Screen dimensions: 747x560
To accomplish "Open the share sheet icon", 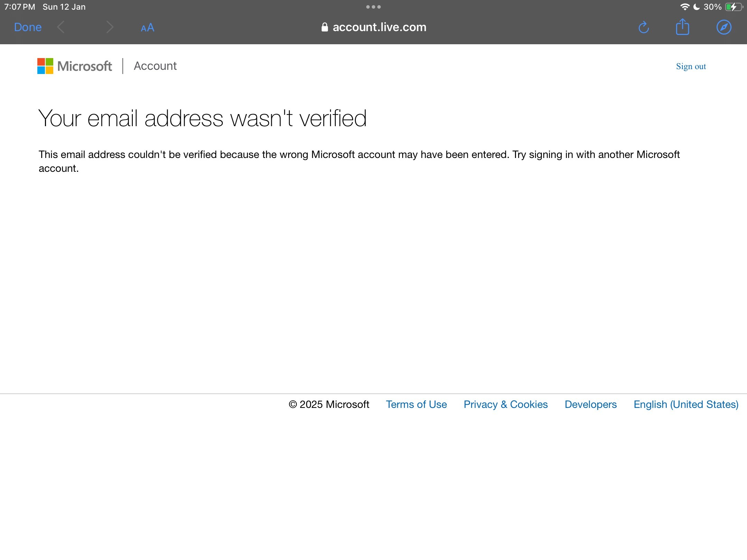I will point(683,27).
